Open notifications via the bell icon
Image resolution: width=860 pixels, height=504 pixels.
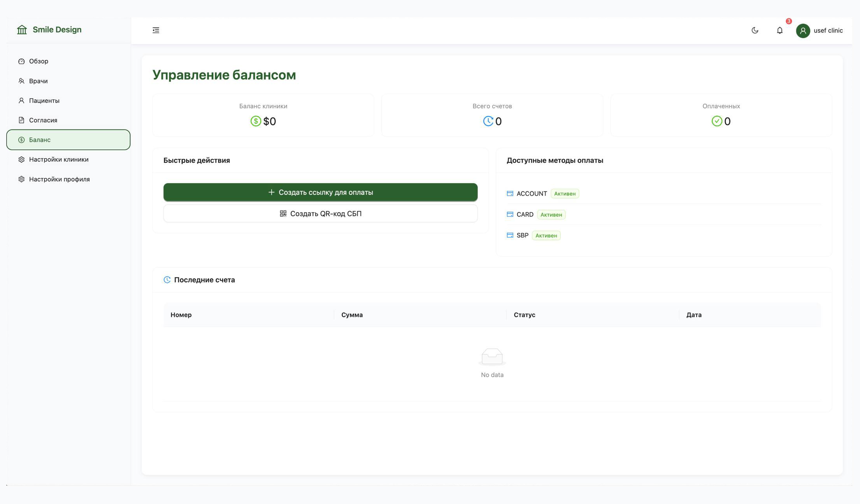point(779,30)
